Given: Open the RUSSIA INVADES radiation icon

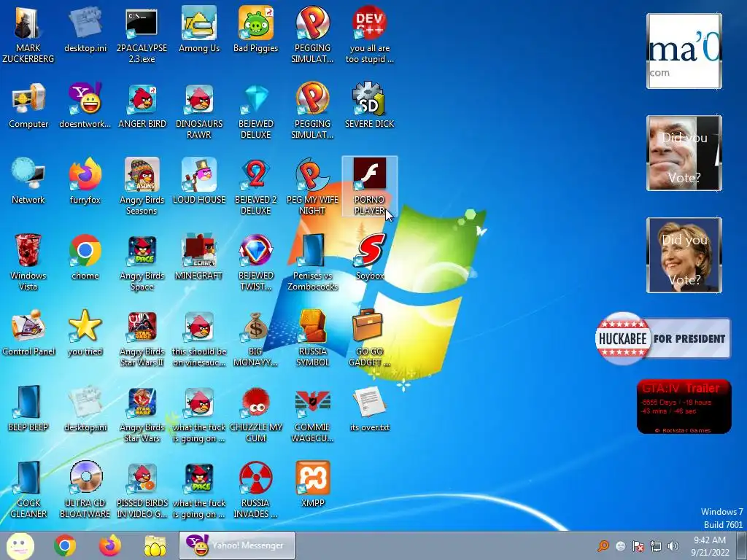Looking at the screenshot, I should tap(256, 489).
